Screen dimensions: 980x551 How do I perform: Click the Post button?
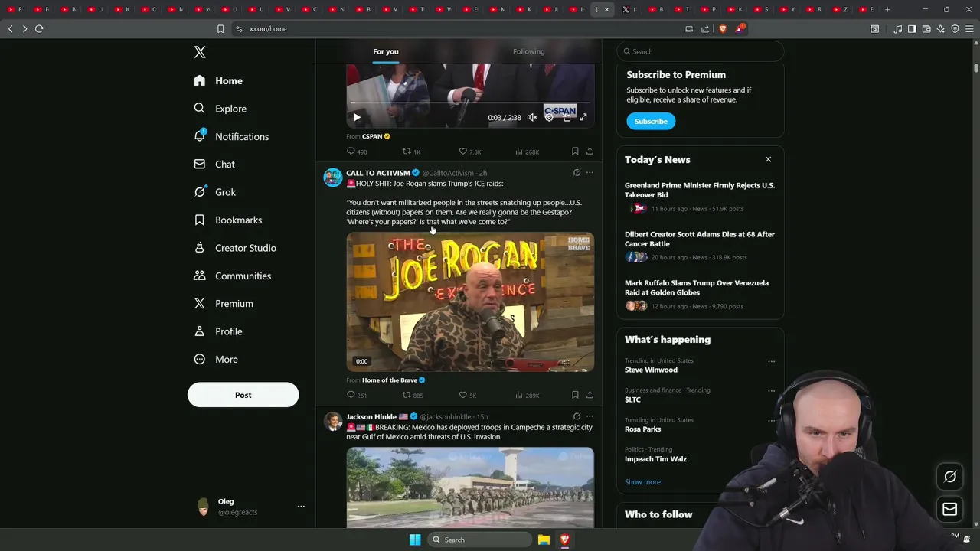pos(243,395)
